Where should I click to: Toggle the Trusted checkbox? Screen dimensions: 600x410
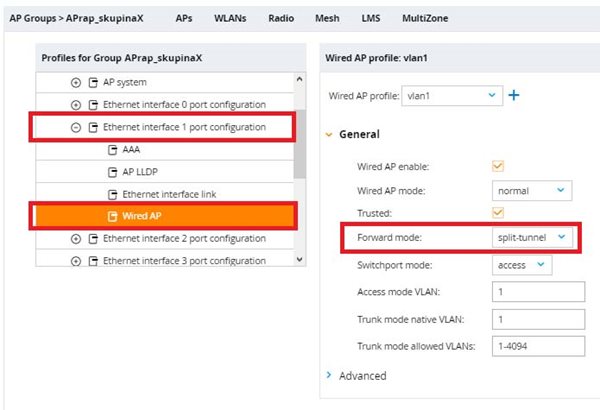pyautogui.click(x=498, y=212)
